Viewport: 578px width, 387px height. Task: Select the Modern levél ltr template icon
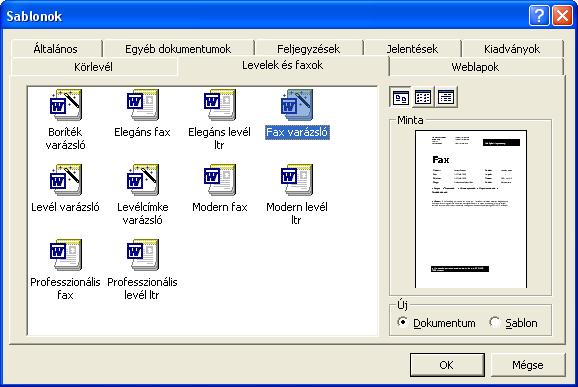(x=297, y=180)
